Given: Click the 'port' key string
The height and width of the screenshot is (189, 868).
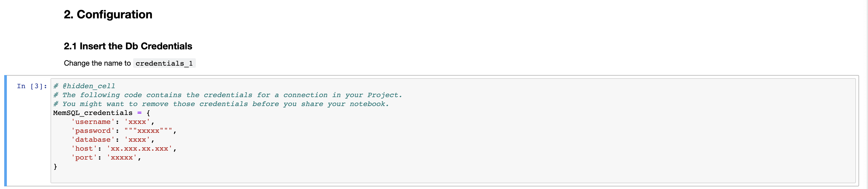Looking at the screenshot, I should pos(84,157).
